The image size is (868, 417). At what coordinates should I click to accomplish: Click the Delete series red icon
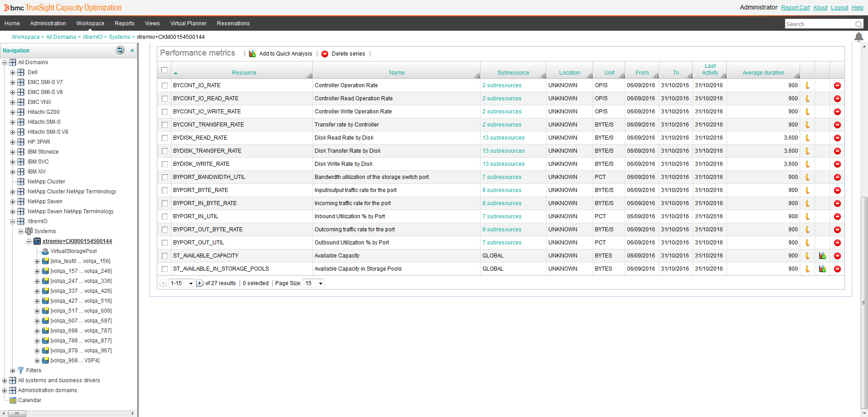pos(325,54)
